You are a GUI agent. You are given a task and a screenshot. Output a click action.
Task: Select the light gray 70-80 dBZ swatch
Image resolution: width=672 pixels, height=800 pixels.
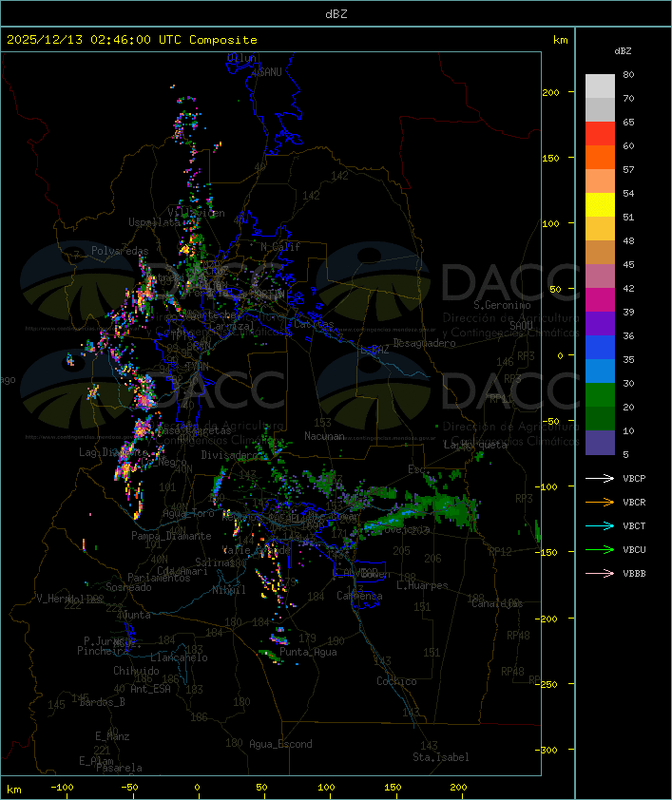coord(600,86)
